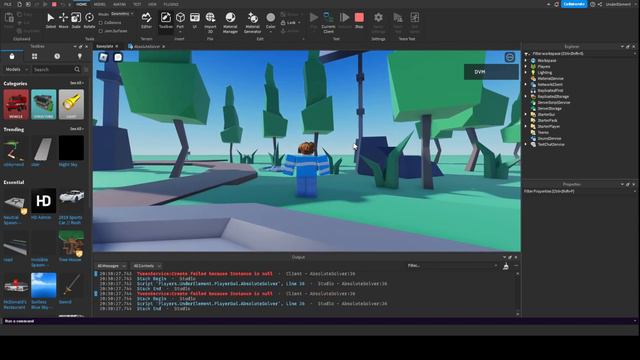Image resolution: width=640 pixels, height=360 pixels.
Task: Click the viewport settings circle icon
Action: (x=509, y=57)
